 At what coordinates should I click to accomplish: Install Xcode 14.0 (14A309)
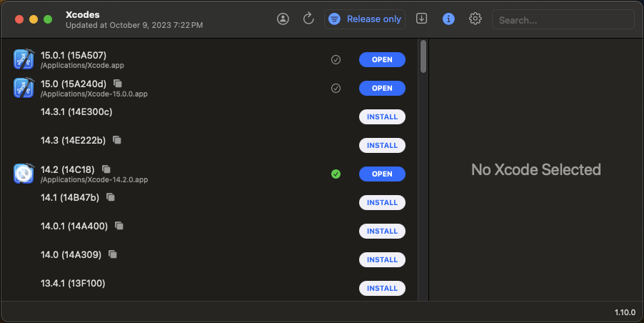click(x=382, y=259)
